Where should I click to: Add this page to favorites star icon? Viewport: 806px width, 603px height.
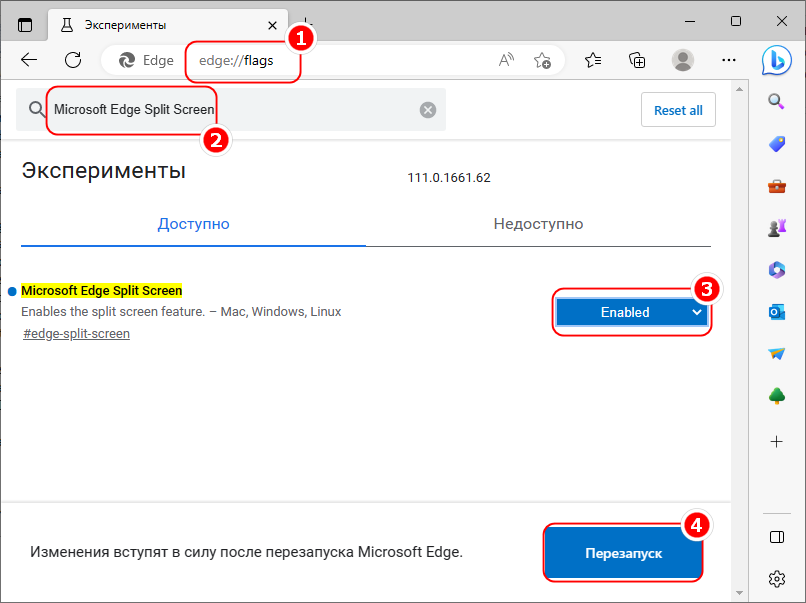[x=542, y=61]
